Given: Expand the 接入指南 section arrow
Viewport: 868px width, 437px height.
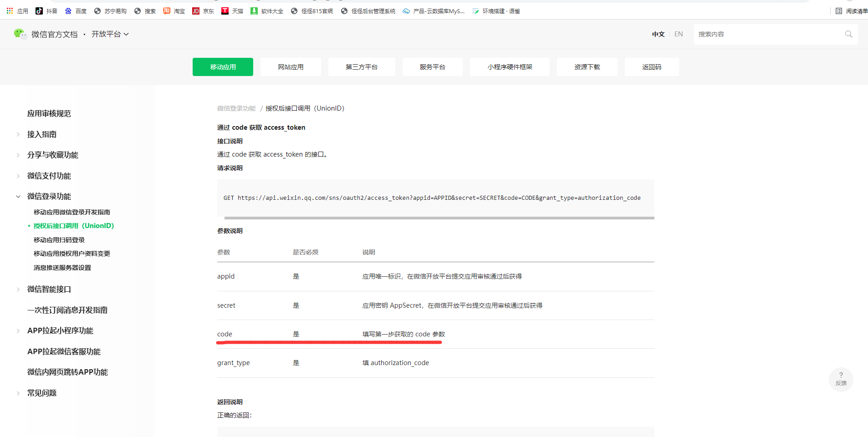Looking at the screenshot, I should click(18, 134).
